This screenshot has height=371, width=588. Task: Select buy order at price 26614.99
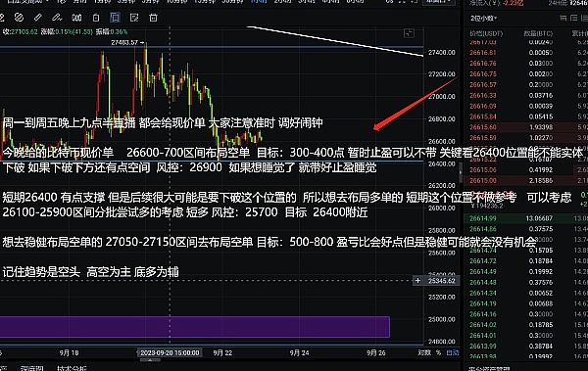525,218
